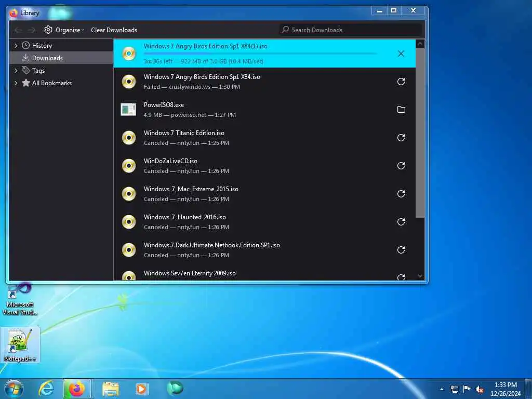Click the Firefox taskbar button
The width and height of the screenshot is (532, 399).
coord(77,389)
